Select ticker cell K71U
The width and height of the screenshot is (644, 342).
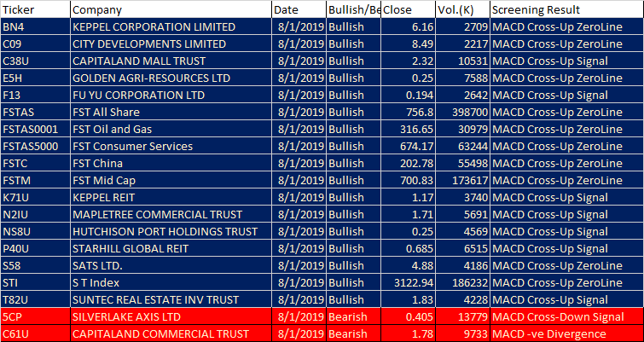[x=35, y=198]
